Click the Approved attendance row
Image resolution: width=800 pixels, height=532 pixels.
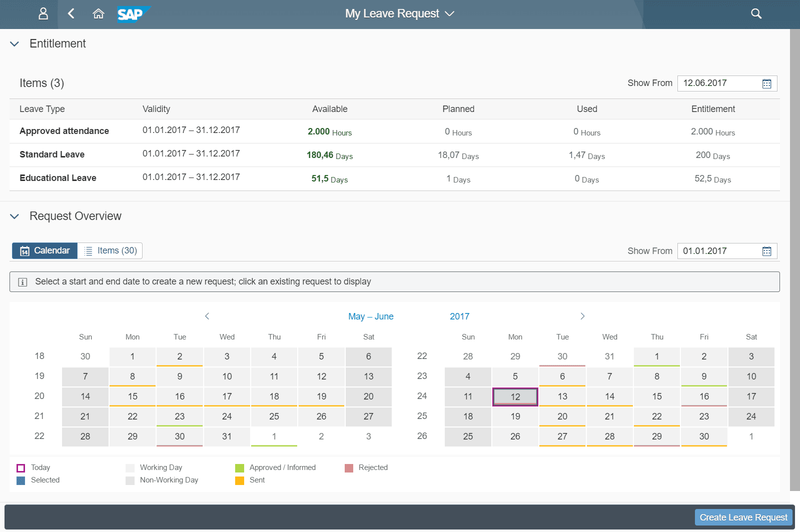coord(394,131)
